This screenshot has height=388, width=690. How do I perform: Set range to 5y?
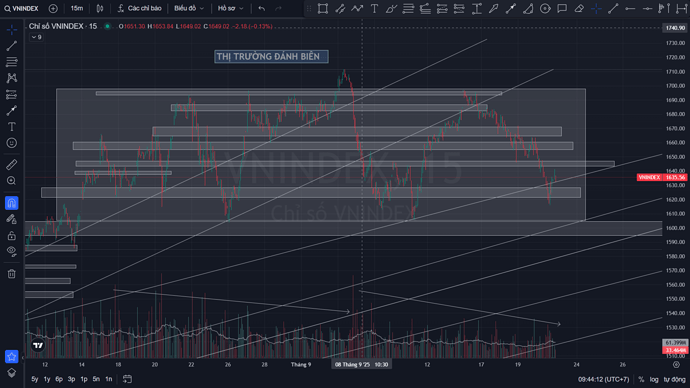coord(35,379)
